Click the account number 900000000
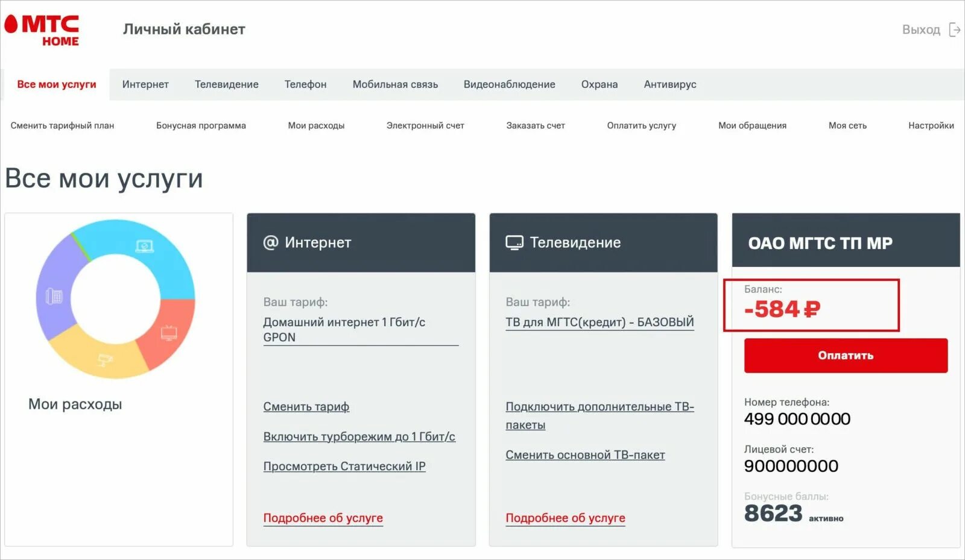The height and width of the screenshot is (560, 965). pos(791,466)
